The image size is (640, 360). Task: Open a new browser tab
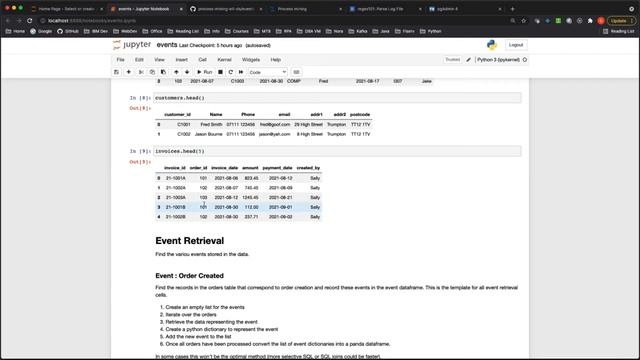coord(512,9)
